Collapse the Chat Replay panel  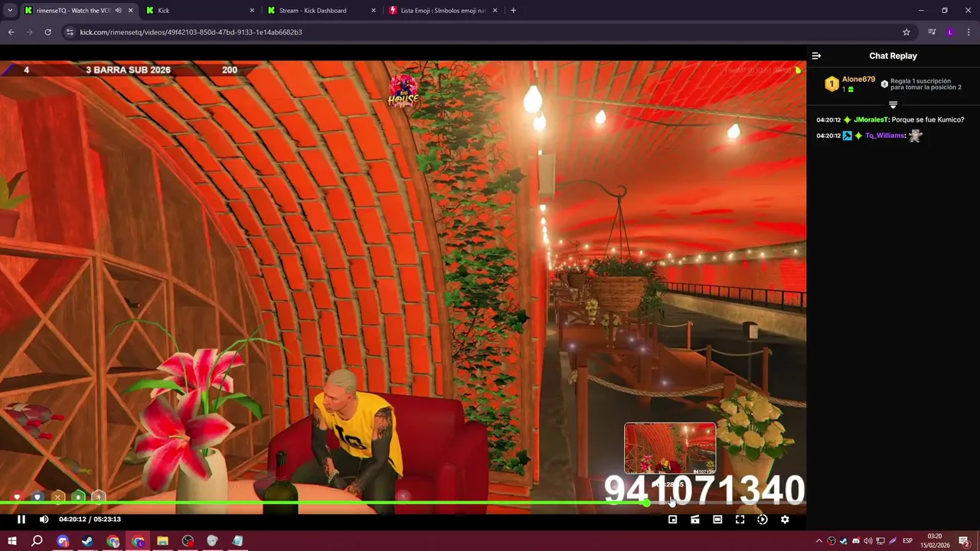[816, 56]
